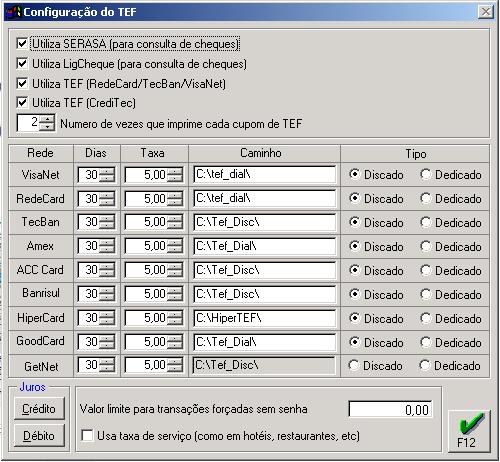Open the Débito interest button

click(x=39, y=436)
